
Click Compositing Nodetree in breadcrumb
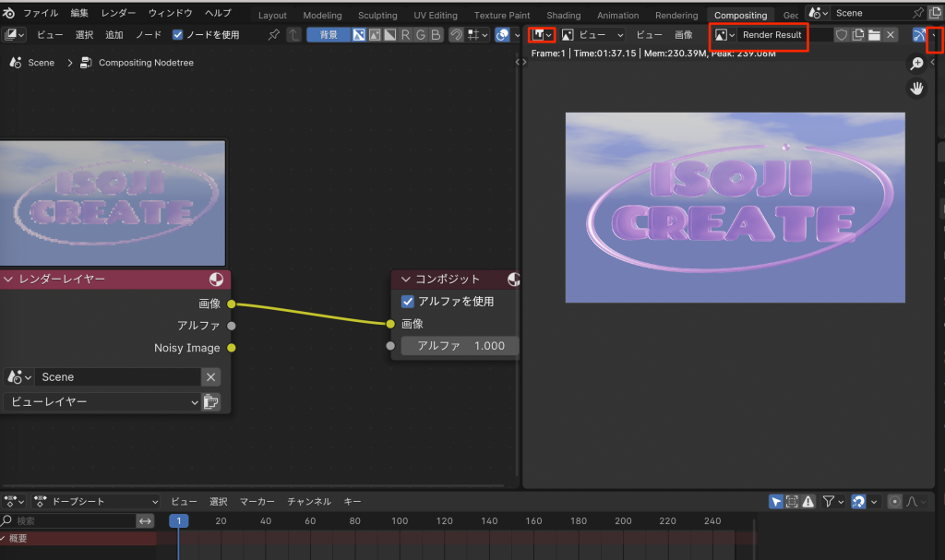[146, 63]
